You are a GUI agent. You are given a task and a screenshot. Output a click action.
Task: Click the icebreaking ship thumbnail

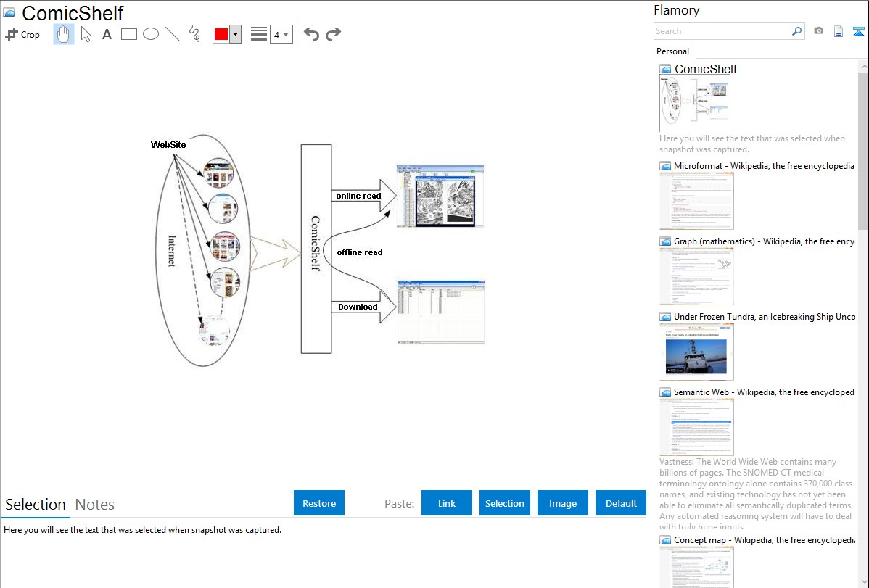click(x=696, y=352)
